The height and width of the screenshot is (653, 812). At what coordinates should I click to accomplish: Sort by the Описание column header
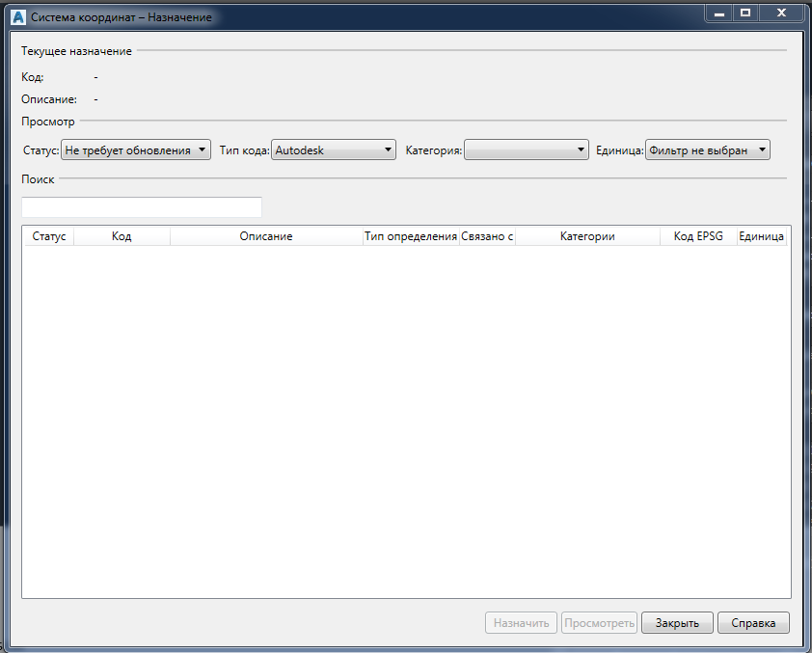pos(266,236)
